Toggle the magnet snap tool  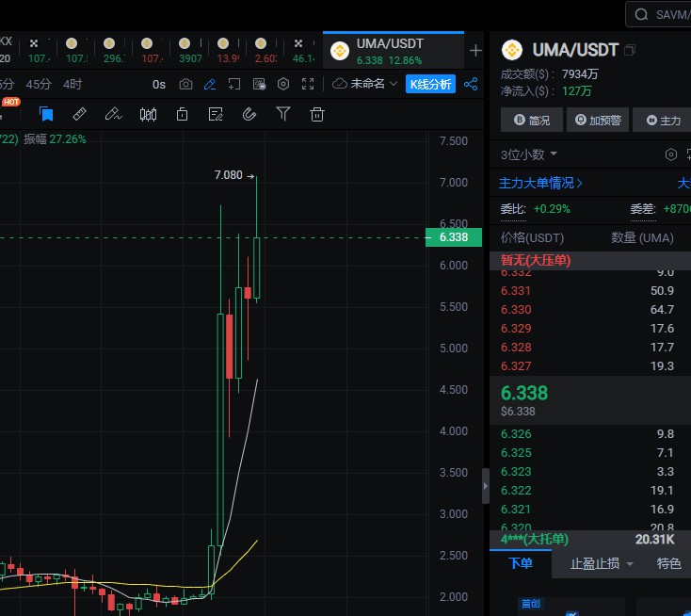pyautogui.click(x=249, y=114)
